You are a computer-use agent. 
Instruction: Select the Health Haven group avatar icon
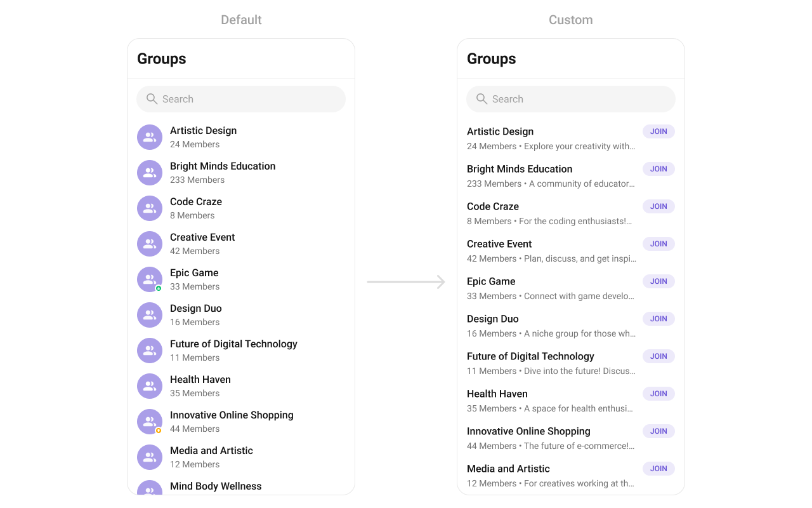150,386
